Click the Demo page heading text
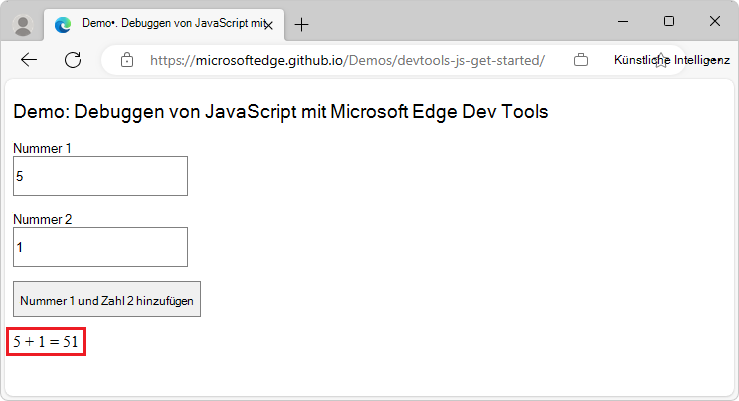Viewport: 739px width, 401px height. coord(281,111)
